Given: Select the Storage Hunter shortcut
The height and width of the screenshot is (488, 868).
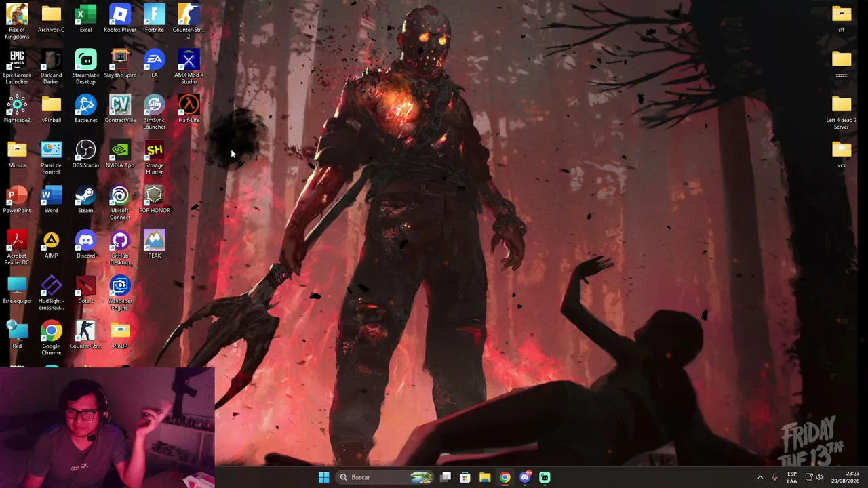Looking at the screenshot, I should pyautogui.click(x=155, y=158).
